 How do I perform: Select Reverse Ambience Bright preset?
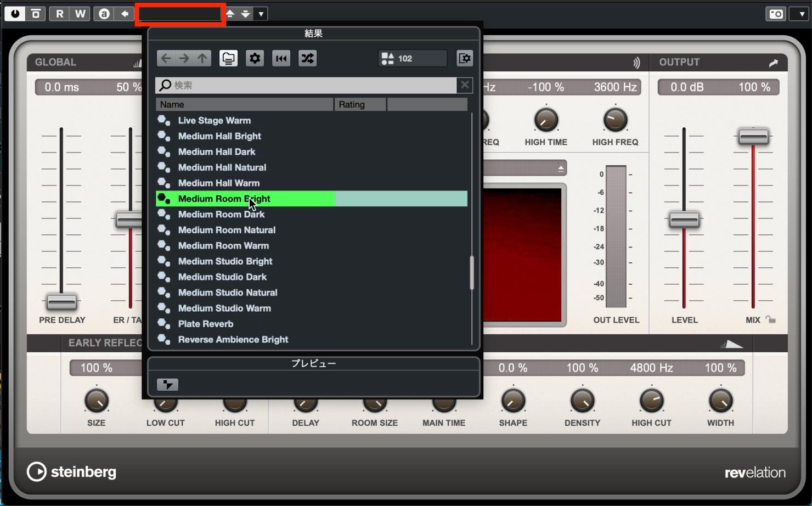pyautogui.click(x=312, y=339)
